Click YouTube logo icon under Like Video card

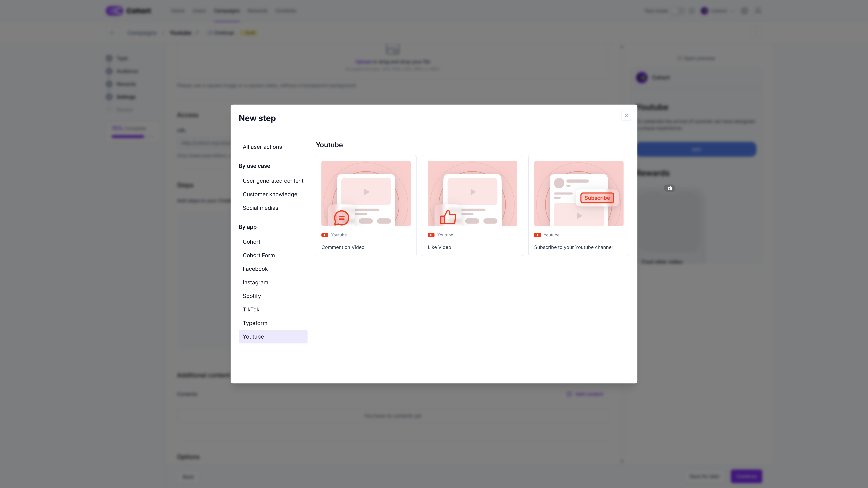click(x=431, y=235)
